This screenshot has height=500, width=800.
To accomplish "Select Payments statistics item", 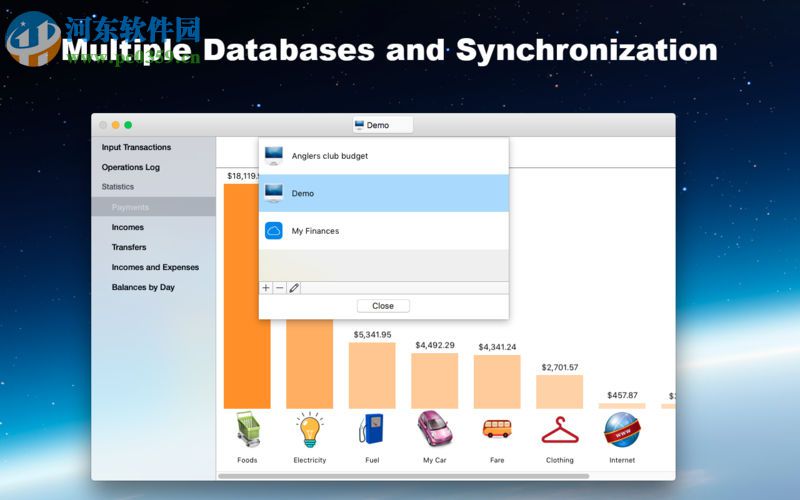I will coord(154,207).
